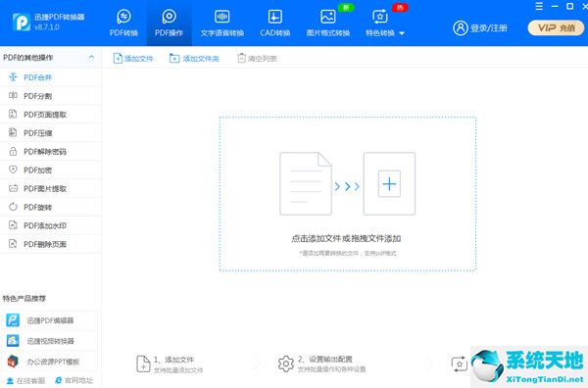This screenshot has height=388, width=588.
Task: Select PDF旋转 in the sidebar
Action: tap(51, 207)
